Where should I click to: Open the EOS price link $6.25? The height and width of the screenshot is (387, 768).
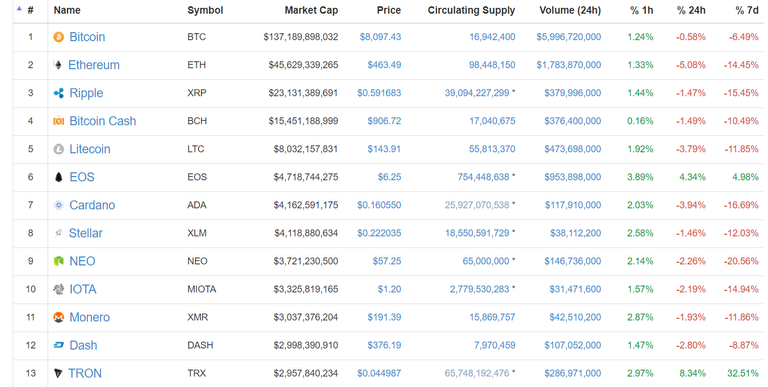pyautogui.click(x=389, y=177)
